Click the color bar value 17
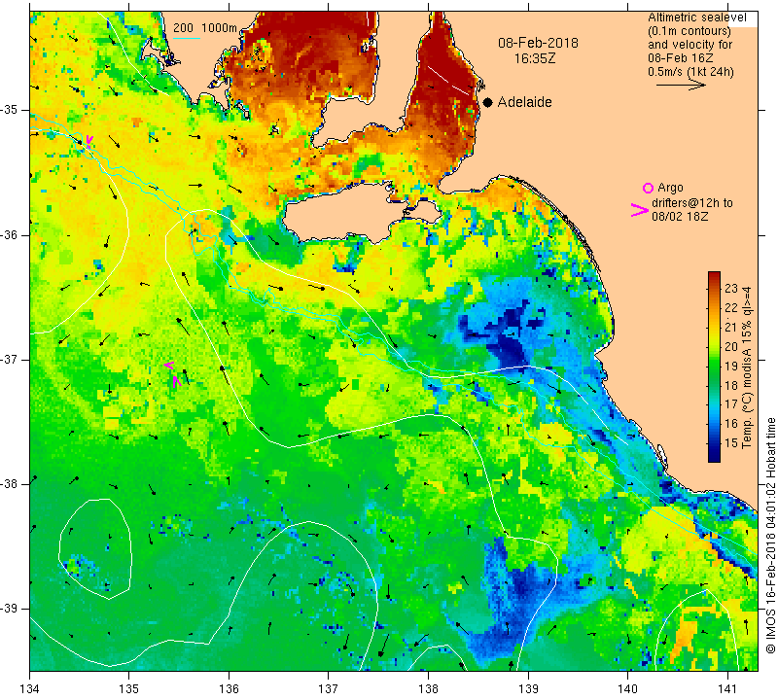Screen dimensions: 778x700 pos(731,404)
